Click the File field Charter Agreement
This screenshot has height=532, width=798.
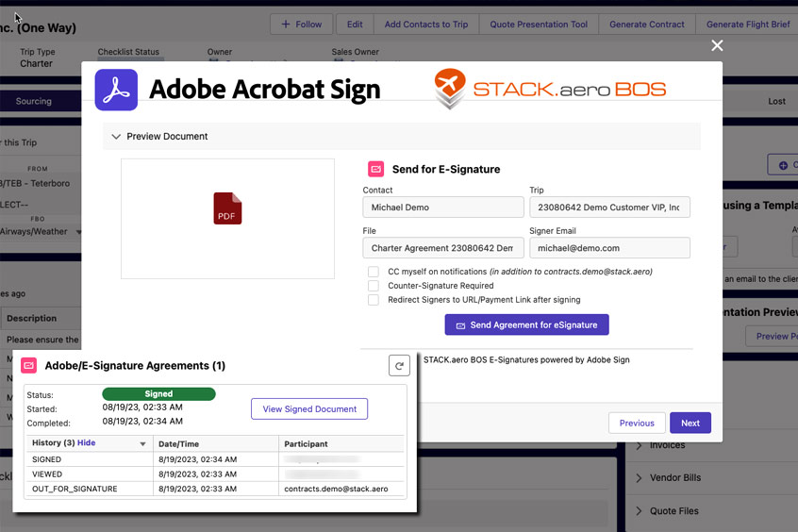tap(443, 248)
